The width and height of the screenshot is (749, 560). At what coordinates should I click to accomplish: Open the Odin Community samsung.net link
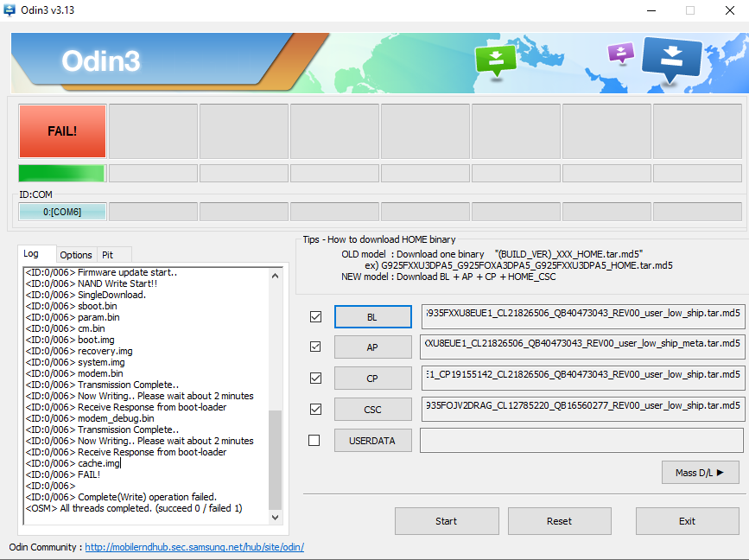(x=194, y=547)
